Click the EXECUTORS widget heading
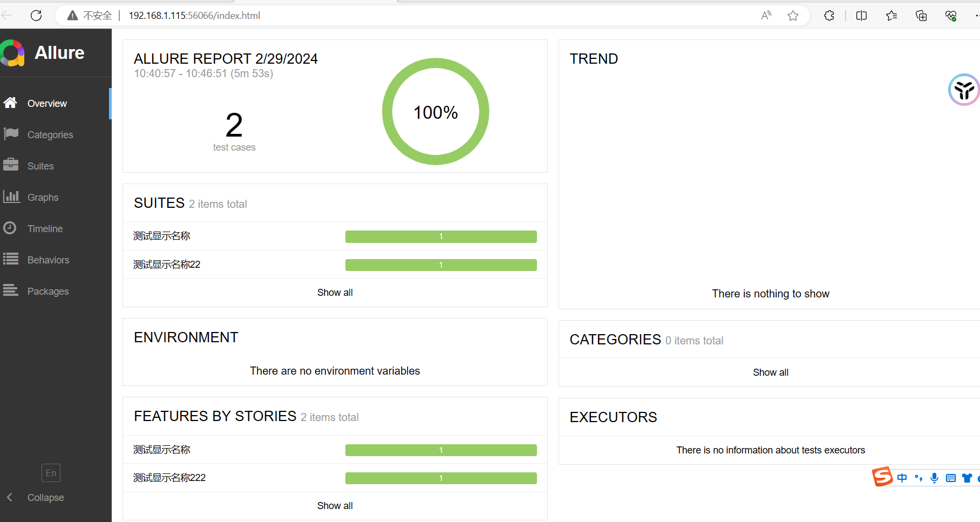 point(614,417)
